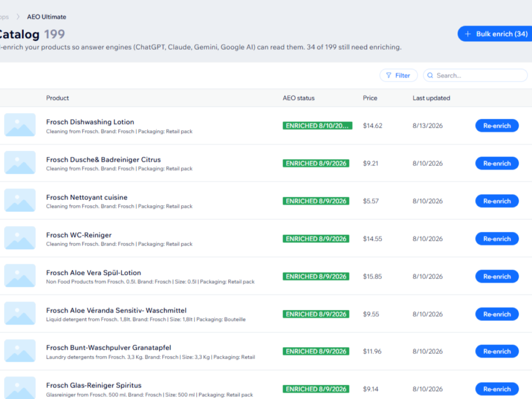Click price $15.85

[372, 276]
